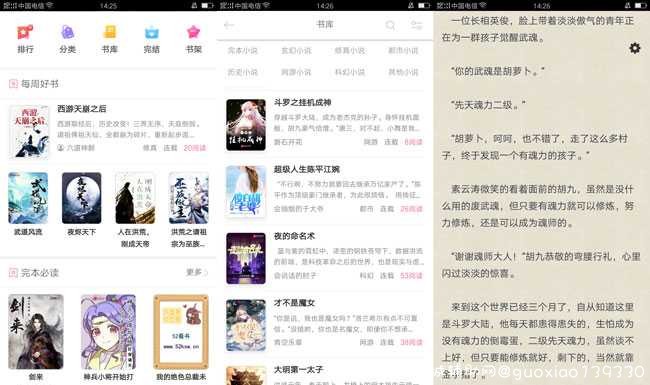Open the 洪荒之谁祖 book cover

point(189,198)
